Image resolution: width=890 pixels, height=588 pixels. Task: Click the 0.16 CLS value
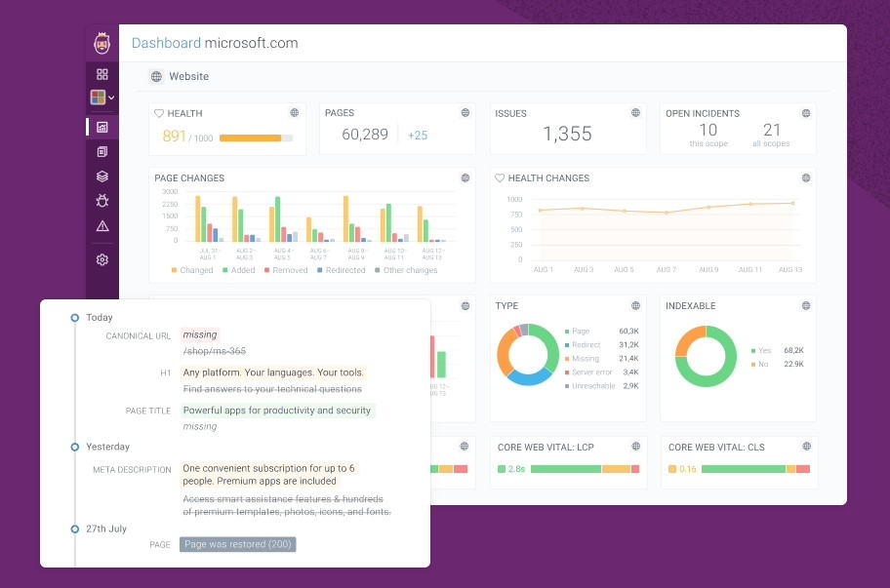(688, 469)
